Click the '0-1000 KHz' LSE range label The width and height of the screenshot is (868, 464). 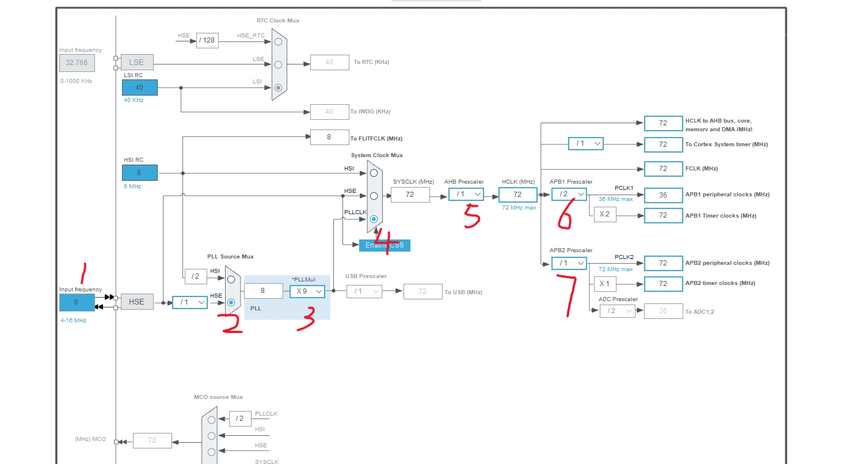(x=76, y=81)
